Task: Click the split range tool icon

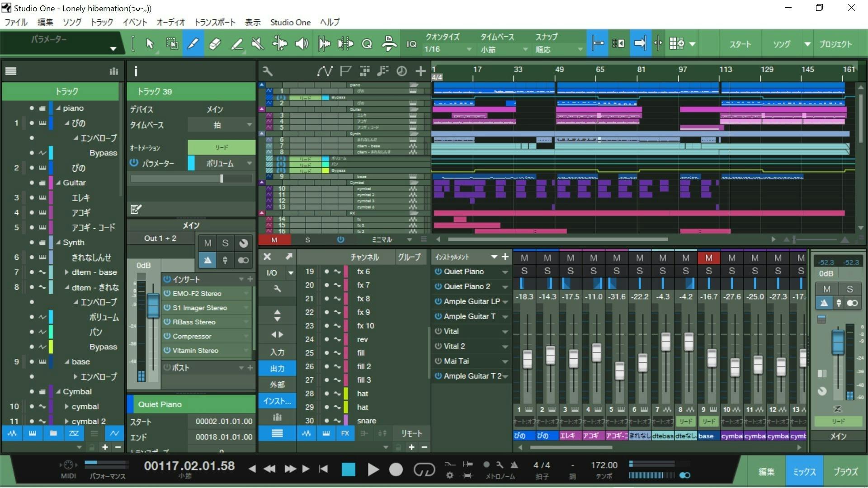Action: 345,44
